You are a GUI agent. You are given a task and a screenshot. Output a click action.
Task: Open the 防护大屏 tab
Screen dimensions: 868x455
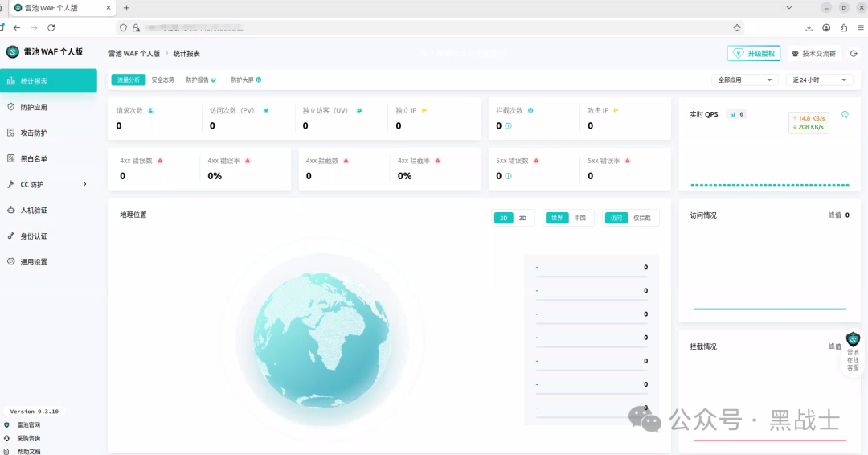[246, 80]
